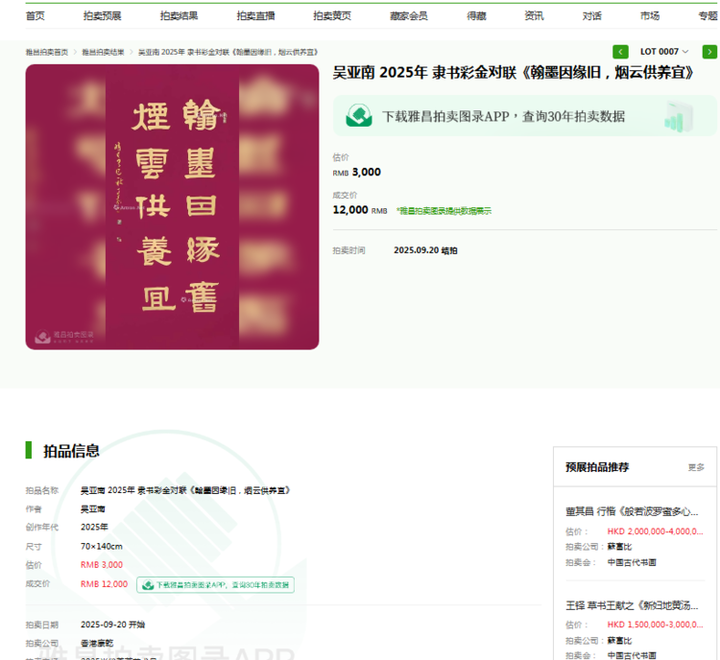Click the 下载雅昌拍卖图录APP banner text
This screenshot has height=660, width=720.
click(x=503, y=117)
